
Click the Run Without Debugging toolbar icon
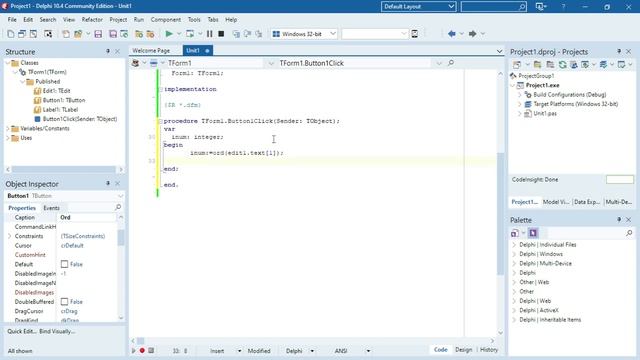point(190,34)
